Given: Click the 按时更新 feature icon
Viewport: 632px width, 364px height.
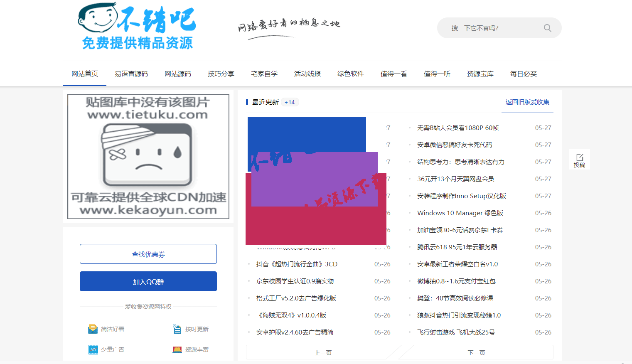Looking at the screenshot, I should pos(177,329).
